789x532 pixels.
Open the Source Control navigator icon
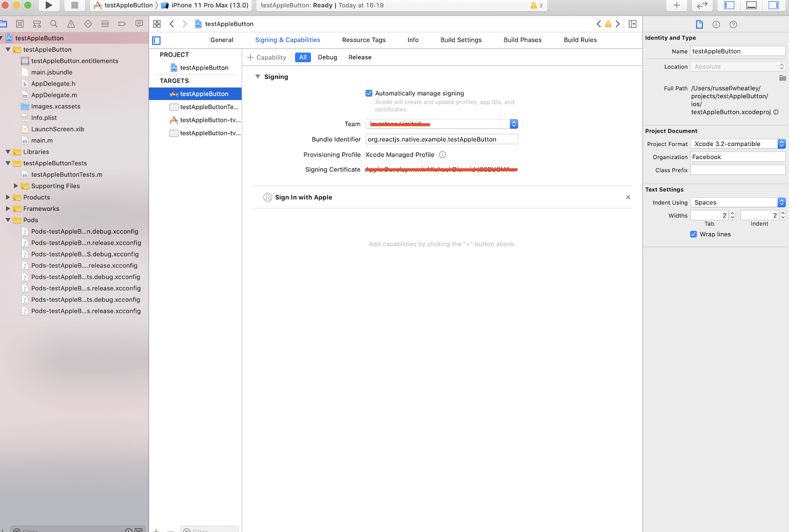point(20,24)
